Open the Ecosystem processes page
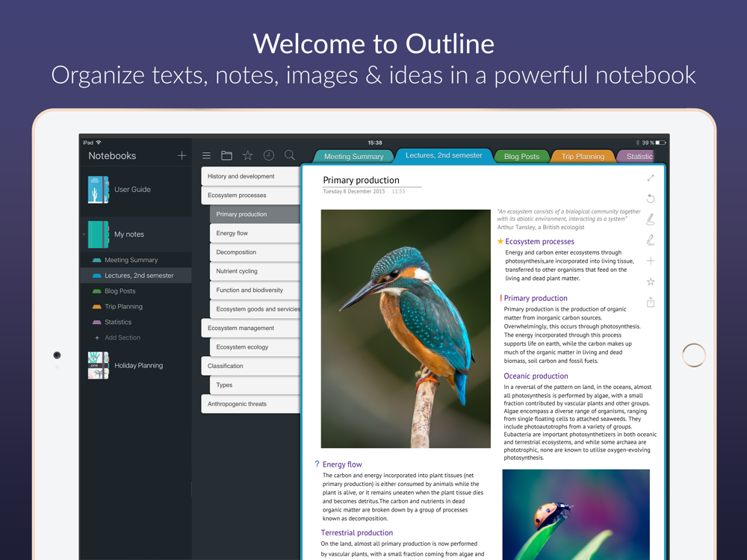This screenshot has height=560, width=747. click(250, 195)
